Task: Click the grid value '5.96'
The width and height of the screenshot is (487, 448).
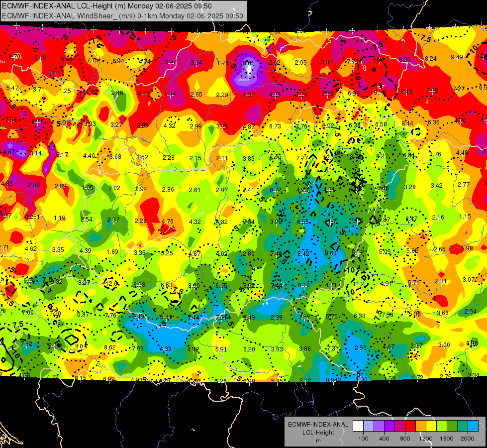Action: click(x=67, y=59)
